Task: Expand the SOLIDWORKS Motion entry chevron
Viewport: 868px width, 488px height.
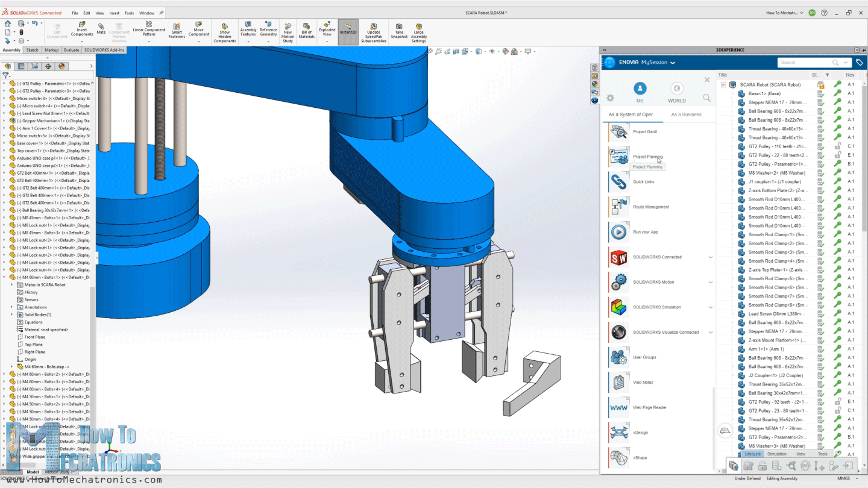Action: pyautogui.click(x=711, y=282)
